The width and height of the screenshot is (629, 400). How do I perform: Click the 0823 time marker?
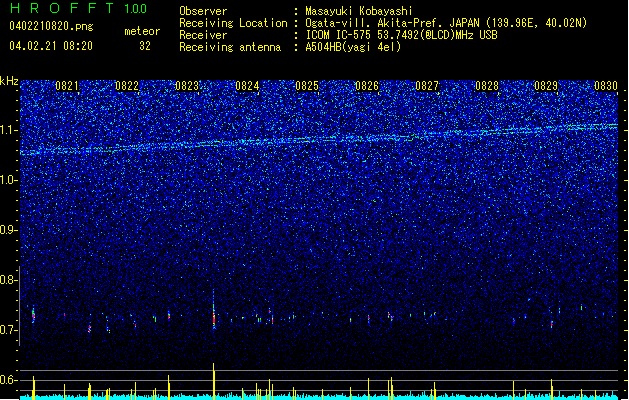[x=187, y=86]
